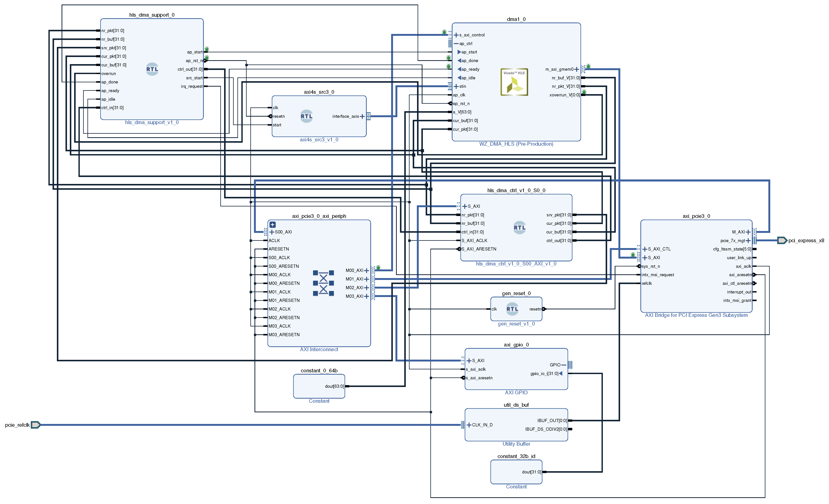Select the pci_express_x8 external port

pyautogui.click(x=782, y=240)
